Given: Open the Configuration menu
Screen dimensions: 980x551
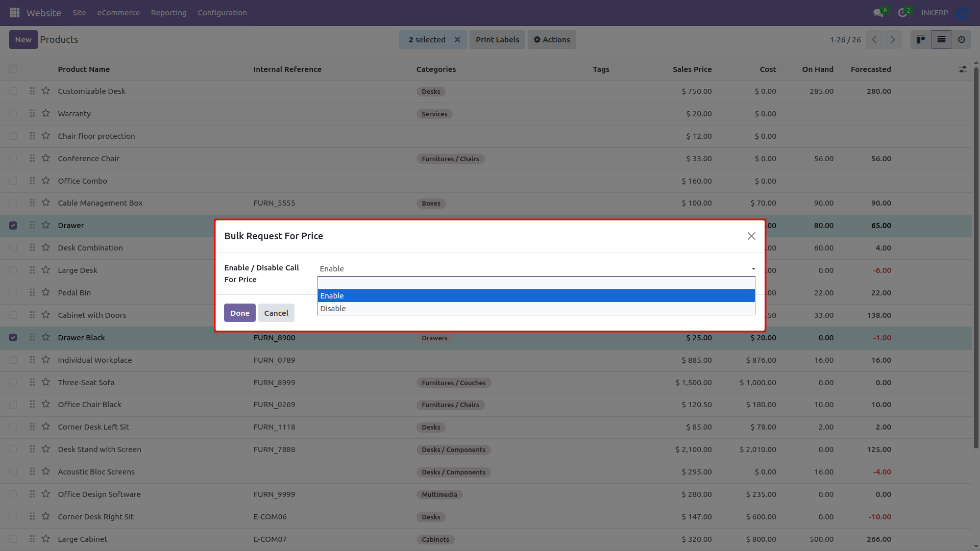Looking at the screenshot, I should pos(223,13).
